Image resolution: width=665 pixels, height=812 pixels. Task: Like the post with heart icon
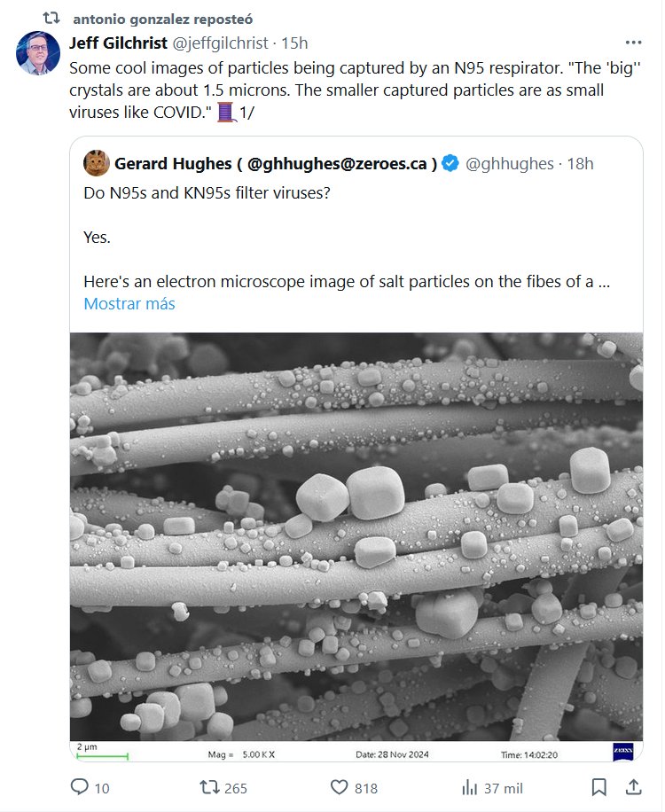click(x=340, y=787)
